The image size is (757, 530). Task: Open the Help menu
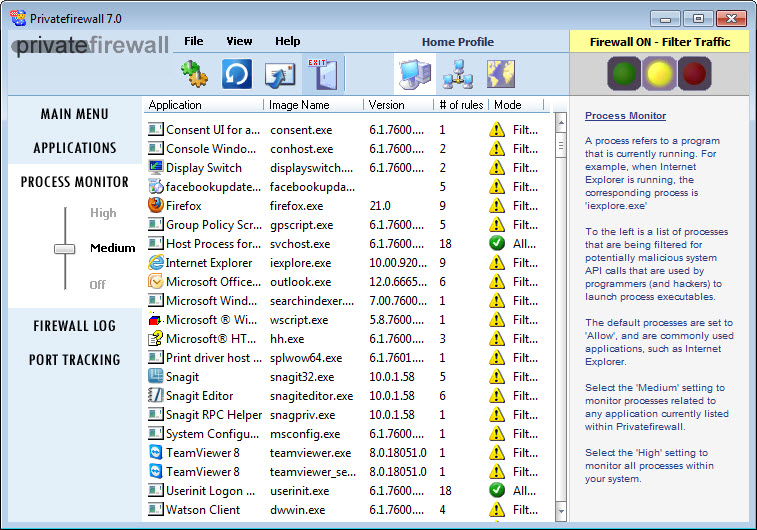click(287, 41)
